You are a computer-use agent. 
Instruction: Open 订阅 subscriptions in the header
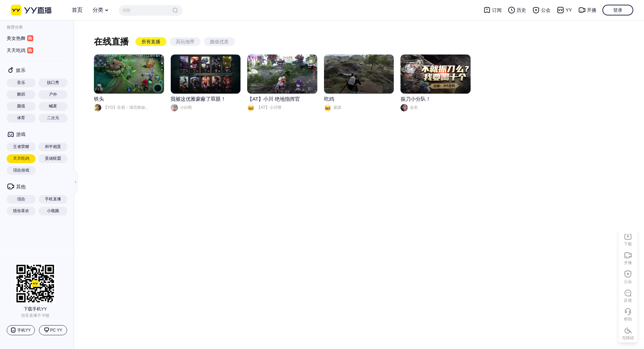492,10
